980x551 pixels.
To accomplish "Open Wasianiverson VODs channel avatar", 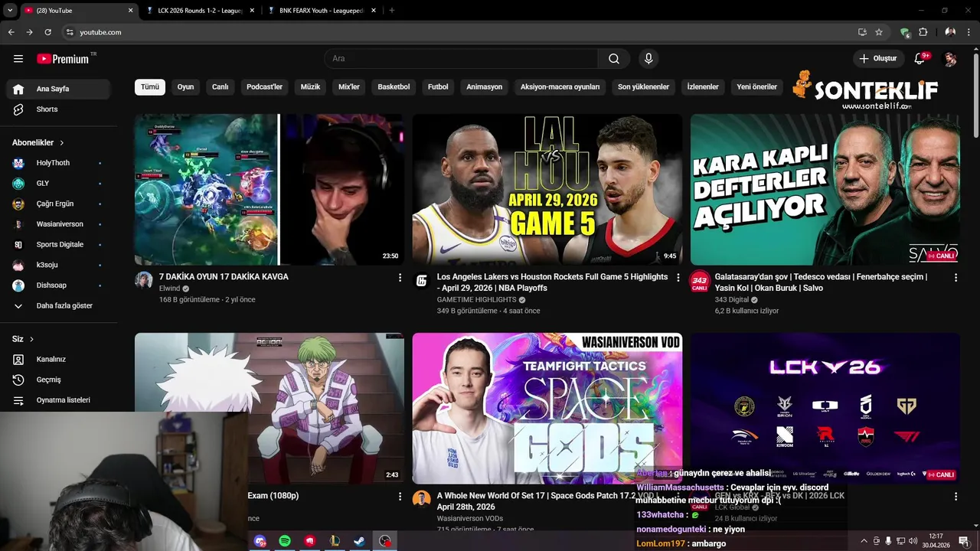I will point(422,499).
